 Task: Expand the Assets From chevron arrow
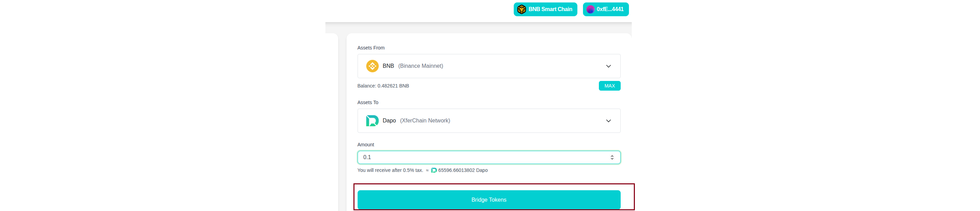tap(608, 66)
